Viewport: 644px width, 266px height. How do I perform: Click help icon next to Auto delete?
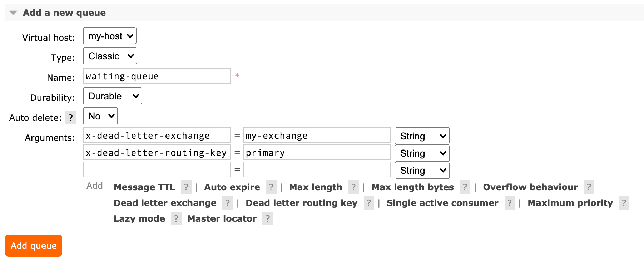click(70, 118)
